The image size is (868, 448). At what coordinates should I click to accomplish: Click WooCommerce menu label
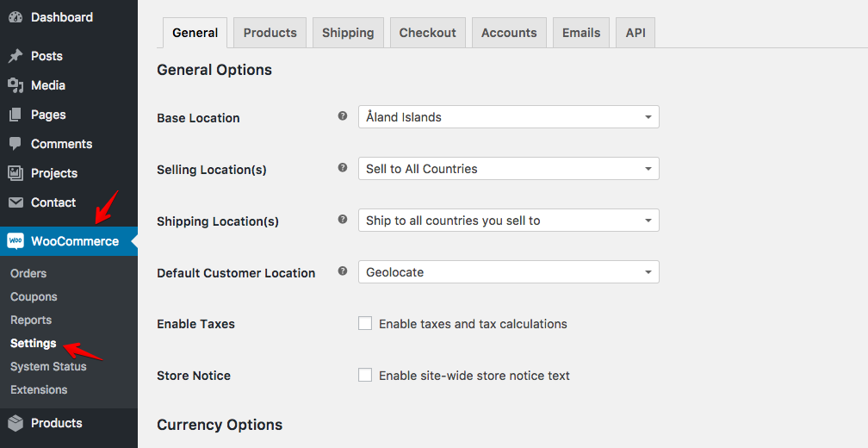[x=75, y=241]
